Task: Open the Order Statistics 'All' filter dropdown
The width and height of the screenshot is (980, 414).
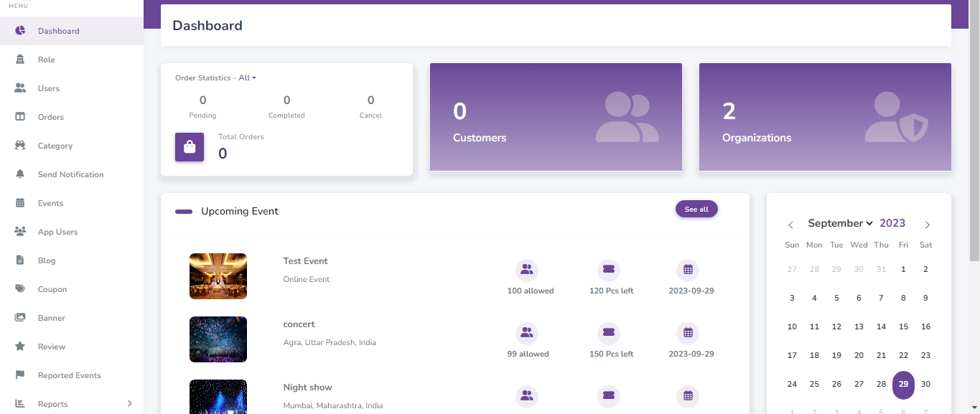Action: click(x=246, y=77)
